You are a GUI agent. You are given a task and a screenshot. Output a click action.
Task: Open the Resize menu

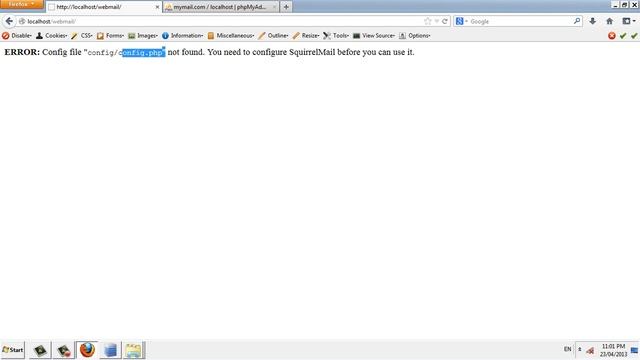[x=306, y=36]
